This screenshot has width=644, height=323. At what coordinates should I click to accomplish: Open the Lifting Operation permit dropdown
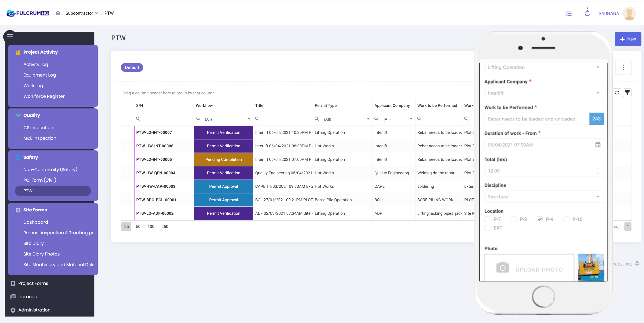544,67
